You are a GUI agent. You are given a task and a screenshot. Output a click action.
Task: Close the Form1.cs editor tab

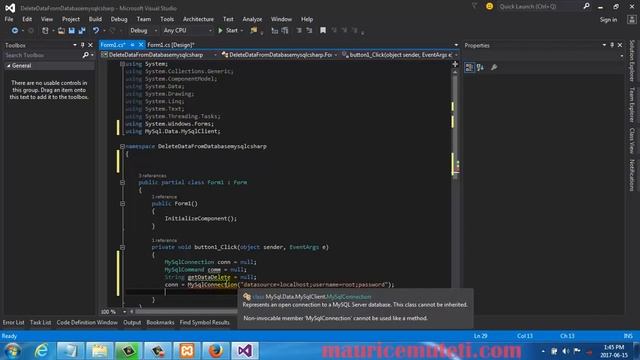141,45
